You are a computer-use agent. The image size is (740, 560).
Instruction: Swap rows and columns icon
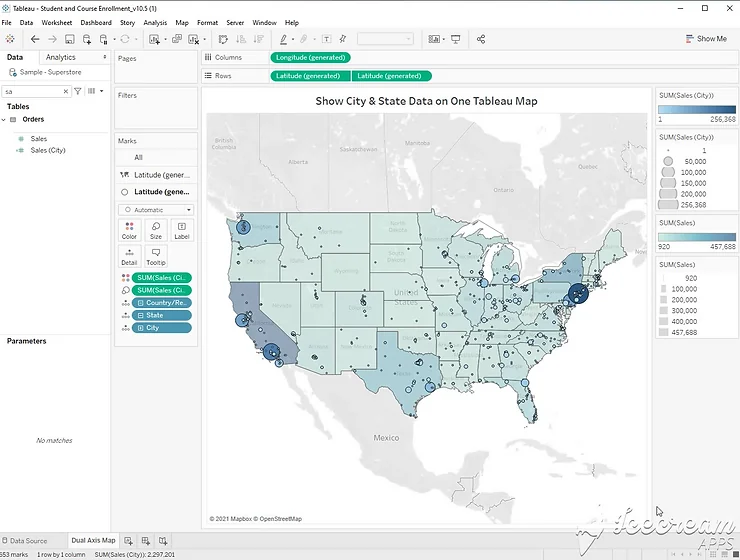pyautogui.click(x=223, y=39)
